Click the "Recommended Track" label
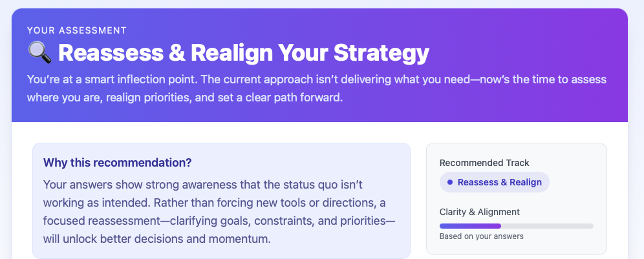Screen dimensions: 644x259 point(484,163)
